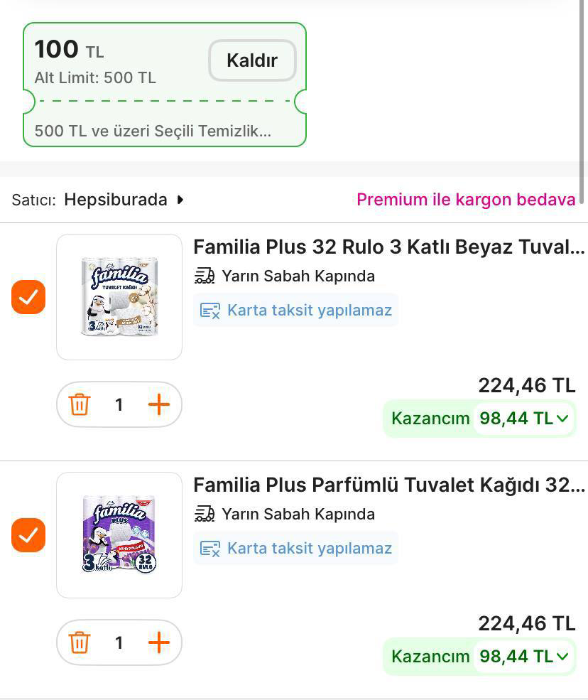Click delivery truck icon on first product
This screenshot has width=588, height=700.
pos(205,276)
